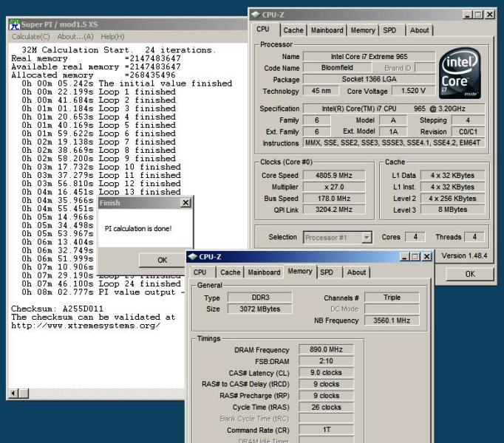Click the Package value 'Socket 1366 LGA'
The width and height of the screenshot is (504, 443).
coord(369,79)
